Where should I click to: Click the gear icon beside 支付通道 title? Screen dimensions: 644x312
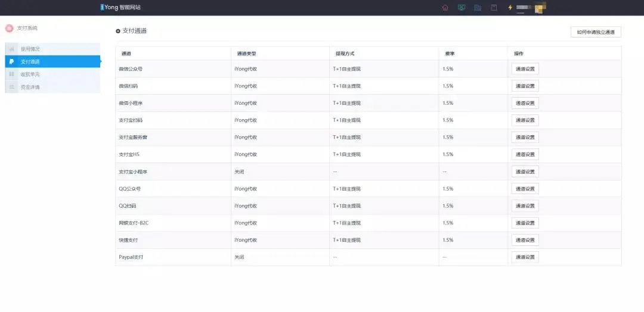click(118, 31)
